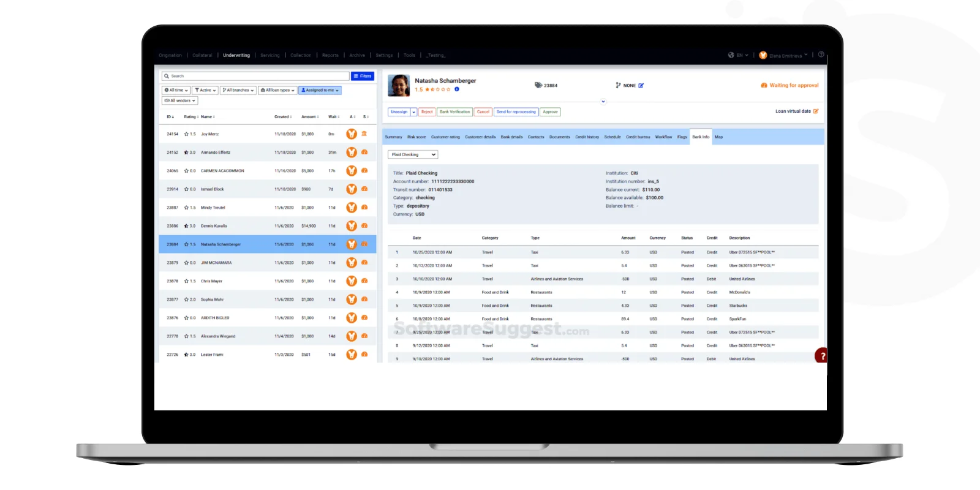Switch to the Risk score tab
This screenshot has height=490, width=980.
(x=417, y=137)
